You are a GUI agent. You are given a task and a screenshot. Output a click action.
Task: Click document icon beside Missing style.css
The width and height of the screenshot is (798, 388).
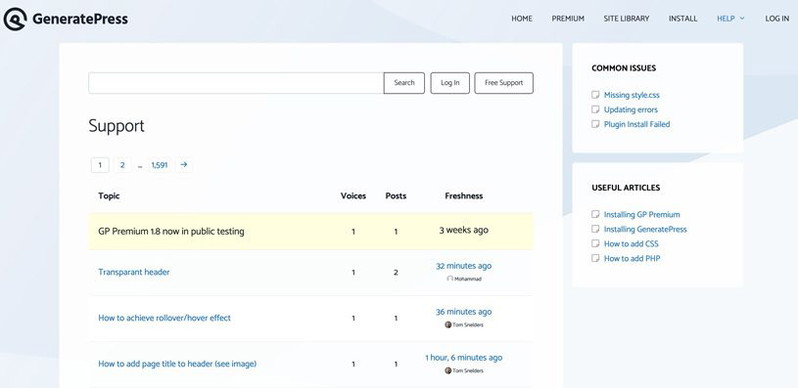point(595,95)
